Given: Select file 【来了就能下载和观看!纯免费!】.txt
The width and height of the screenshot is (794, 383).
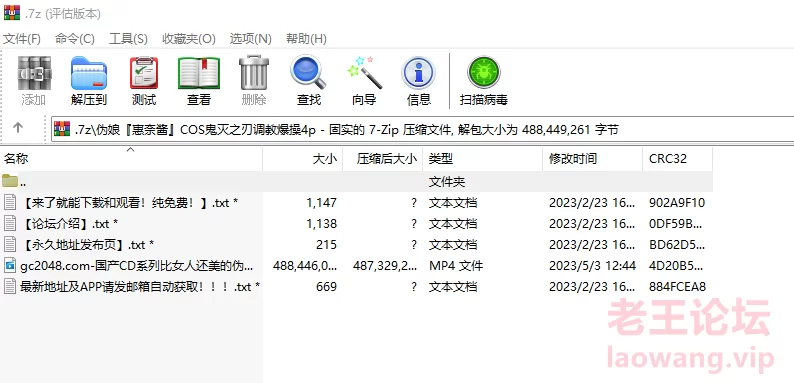Looking at the screenshot, I should point(130,203).
